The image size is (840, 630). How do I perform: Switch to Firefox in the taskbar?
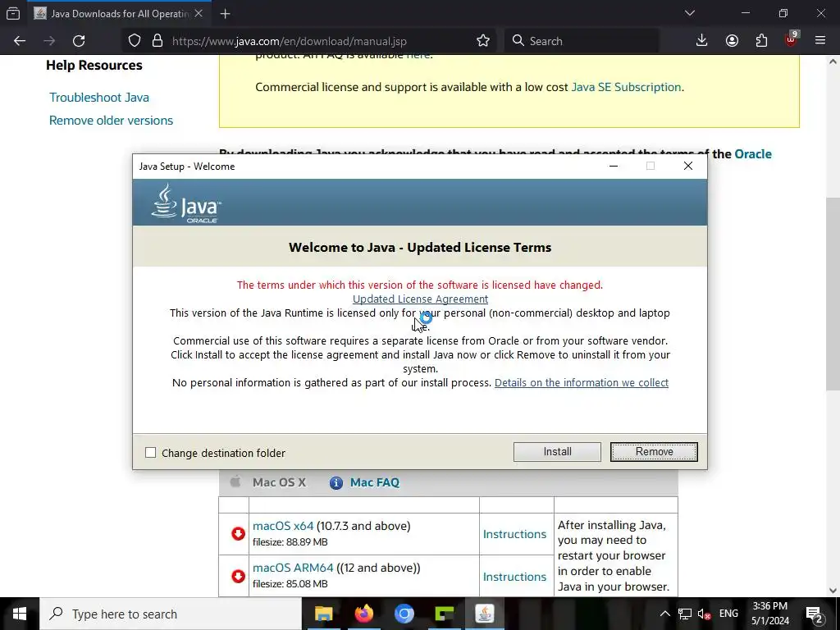363,614
